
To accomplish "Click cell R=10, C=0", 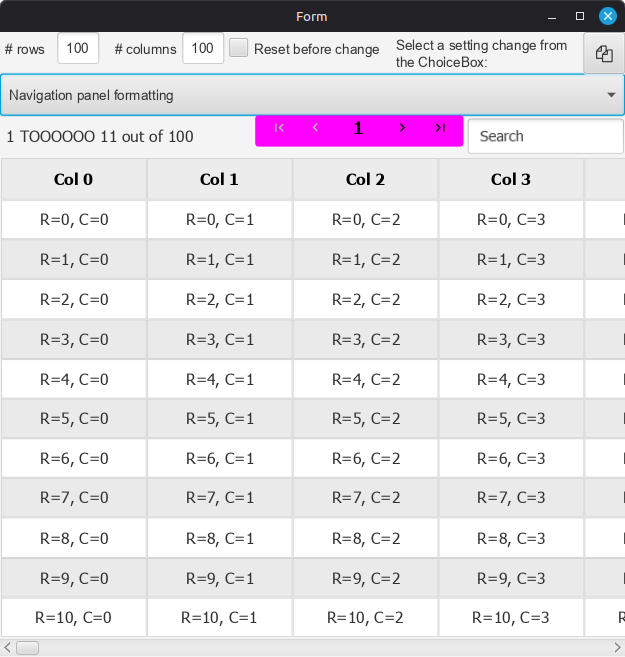I will coord(74,618).
